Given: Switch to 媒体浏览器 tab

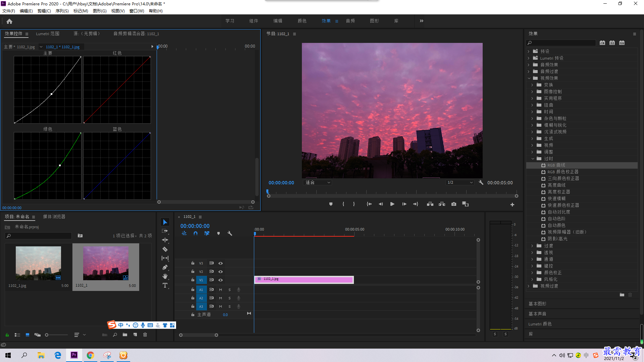Looking at the screenshot, I should tap(54, 217).
